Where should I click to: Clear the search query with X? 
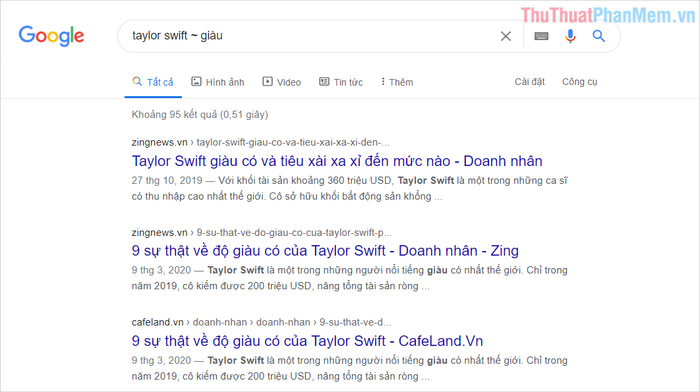[505, 36]
